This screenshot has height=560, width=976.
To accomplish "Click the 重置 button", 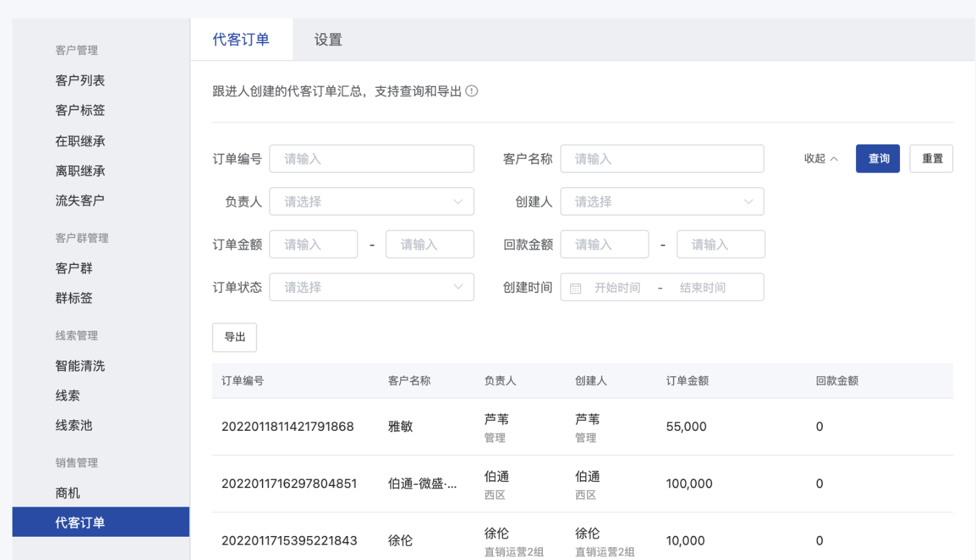I will (931, 158).
